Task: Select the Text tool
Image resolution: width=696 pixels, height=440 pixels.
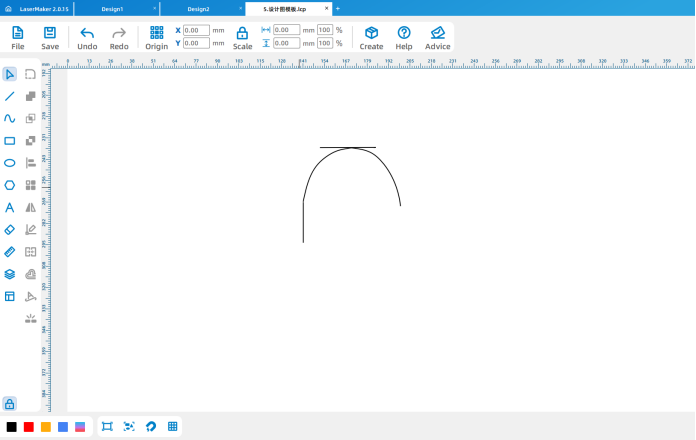Action: click(10, 207)
